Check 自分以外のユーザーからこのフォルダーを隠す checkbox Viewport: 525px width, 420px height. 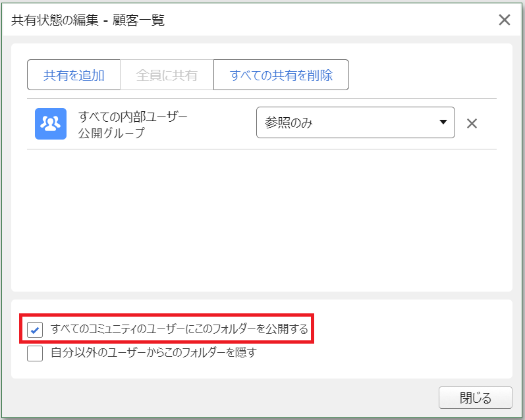[x=35, y=353]
